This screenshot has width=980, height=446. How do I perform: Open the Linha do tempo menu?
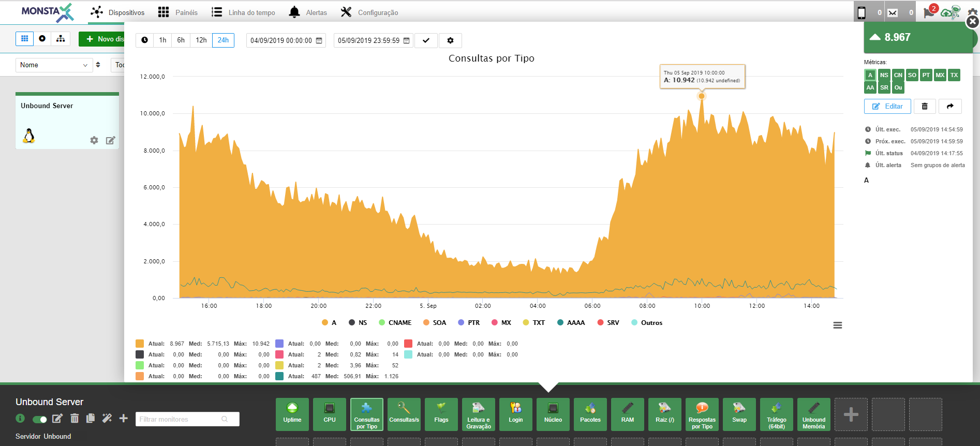[243, 12]
